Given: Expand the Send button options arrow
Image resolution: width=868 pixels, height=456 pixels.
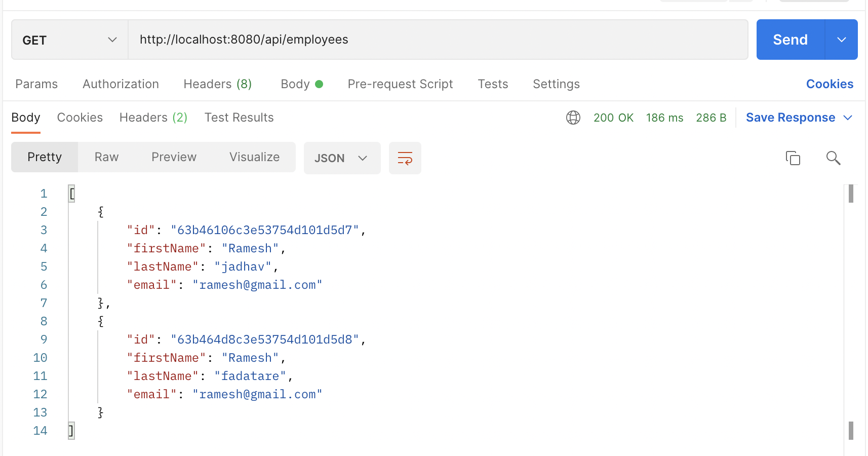Looking at the screenshot, I should pos(841,40).
